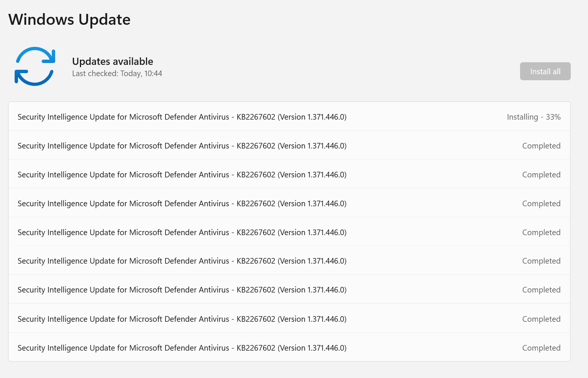Screen dimensions: 588x378
Task: Select the fourth Security Intelligence Update entry
Action: pos(289,203)
